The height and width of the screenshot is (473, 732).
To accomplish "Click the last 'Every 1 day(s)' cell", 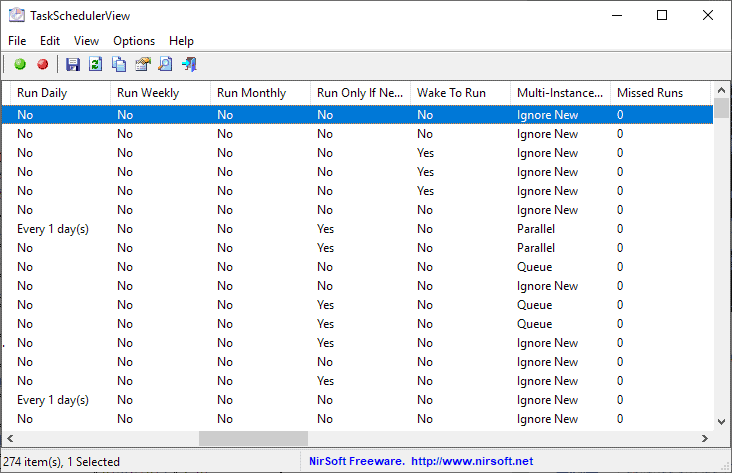I will click(x=53, y=400).
